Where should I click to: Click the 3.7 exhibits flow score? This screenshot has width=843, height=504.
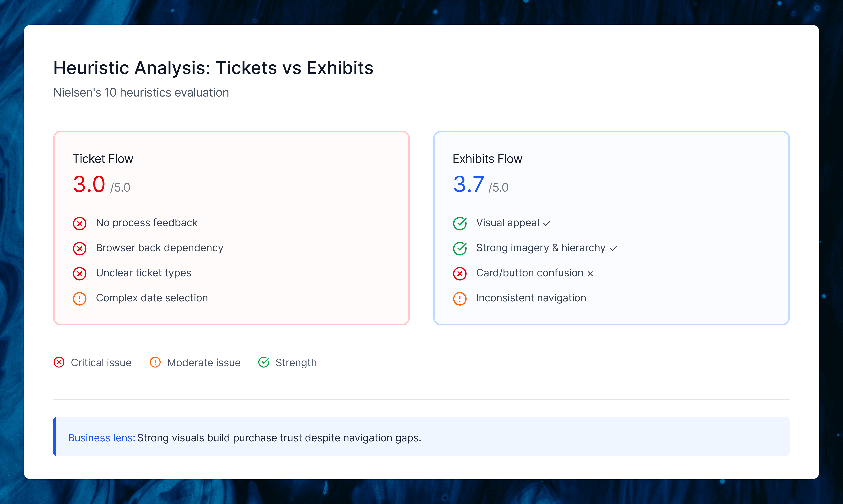pos(468,184)
